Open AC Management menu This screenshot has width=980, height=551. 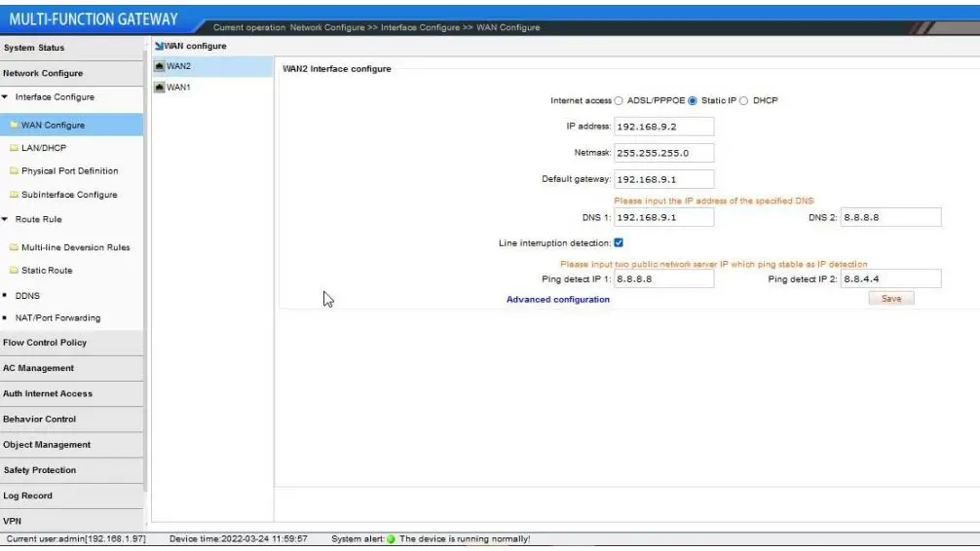[71, 368]
